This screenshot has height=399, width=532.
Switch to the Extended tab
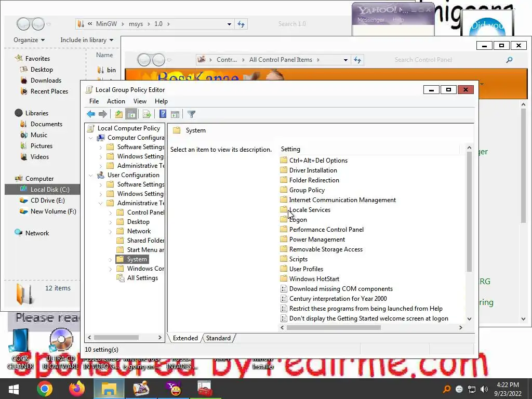coord(185,338)
